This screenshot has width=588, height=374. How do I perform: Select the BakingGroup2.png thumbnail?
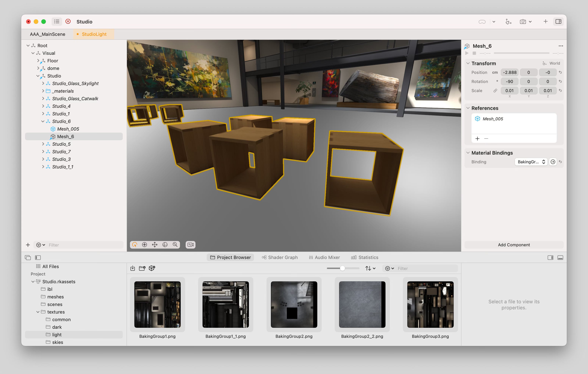(x=294, y=304)
